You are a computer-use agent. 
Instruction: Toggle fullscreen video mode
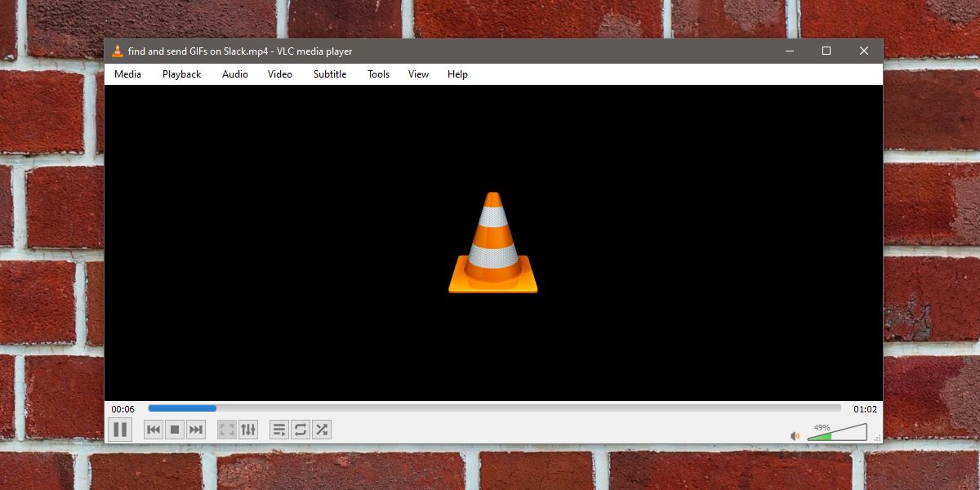(x=227, y=430)
